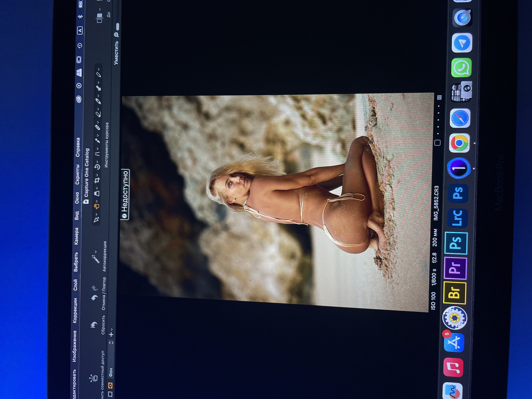Open the Crop tool options chevron
Viewport: 532px width, 399px height.
pos(97,175)
